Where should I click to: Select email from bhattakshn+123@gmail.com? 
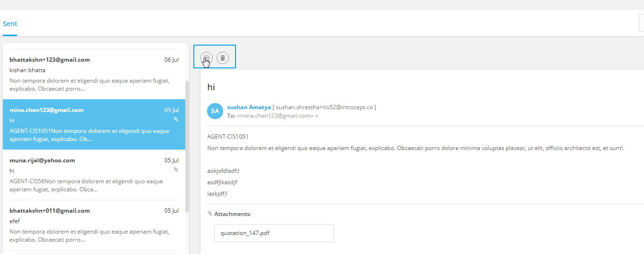click(94, 74)
